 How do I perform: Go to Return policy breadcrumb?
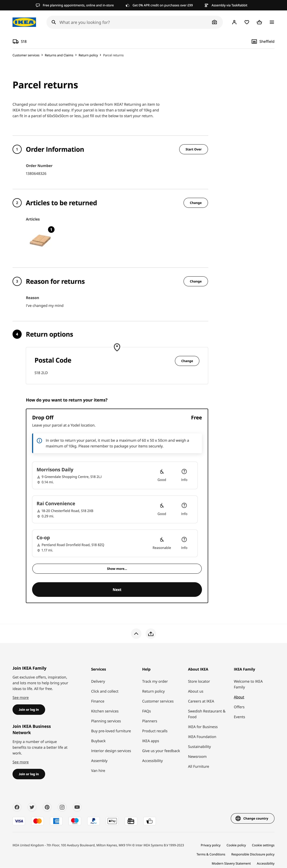click(x=88, y=55)
